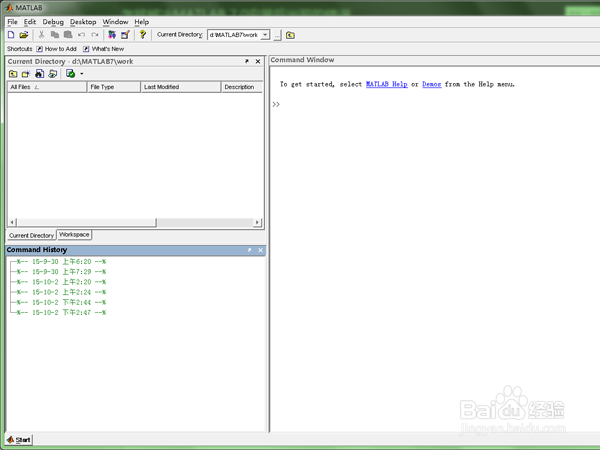The image size is (600, 450).
Task: Click the horizontal scrollbar thumb in file list
Action: 86,222
